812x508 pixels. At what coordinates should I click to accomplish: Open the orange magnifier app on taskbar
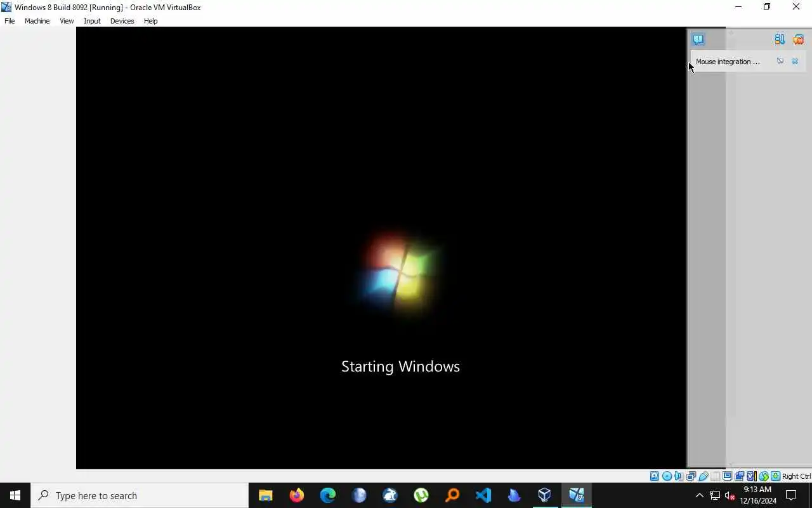(x=452, y=495)
